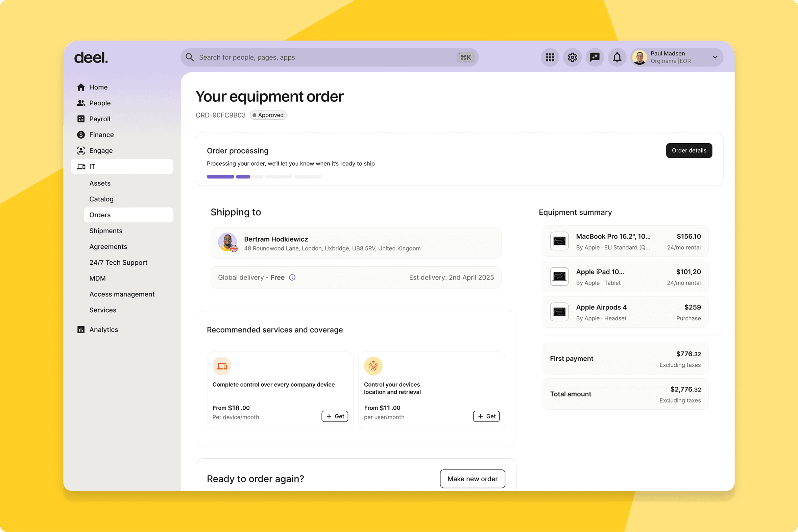Click the MacBook Pro $156.10 price
This screenshot has width=798, height=532.
coord(689,237)
